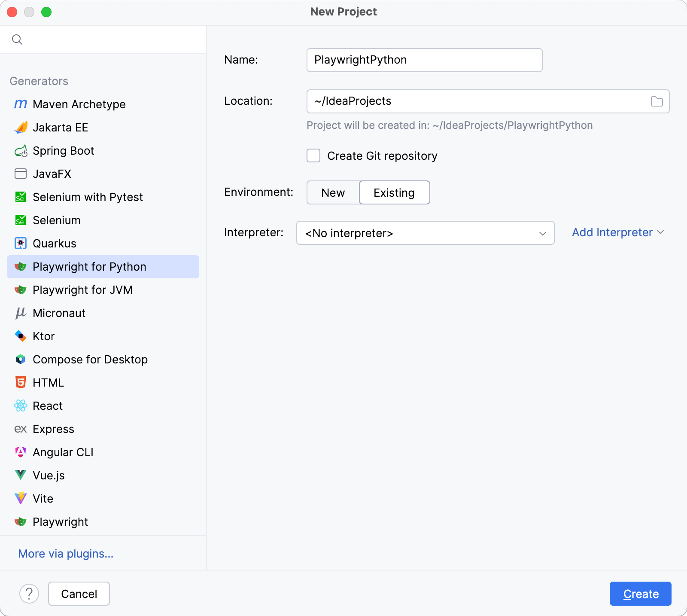Image resolution: width=687 pixels, height=616 pixels.
Task: Switch Environment to New
Action: coord(332,192)
